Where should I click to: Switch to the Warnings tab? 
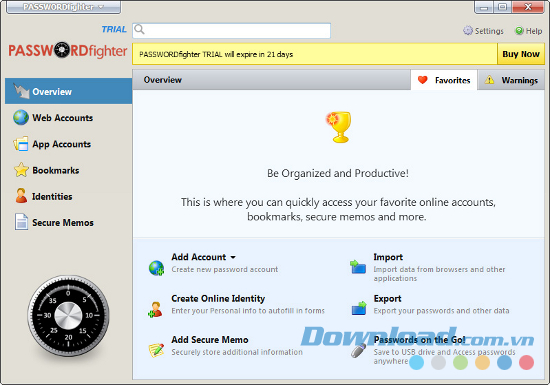(511, 80)
